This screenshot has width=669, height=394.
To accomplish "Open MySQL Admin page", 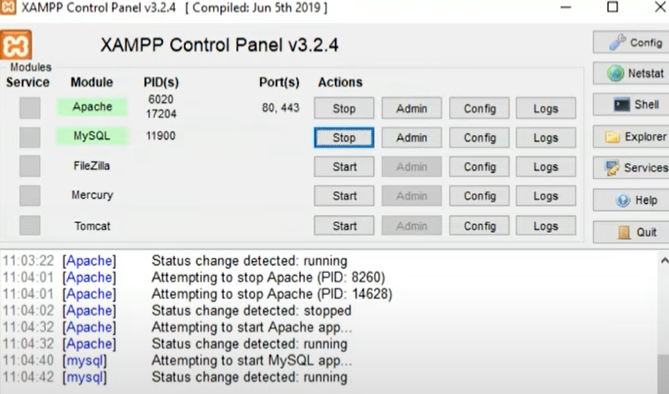I will point(411,137).
